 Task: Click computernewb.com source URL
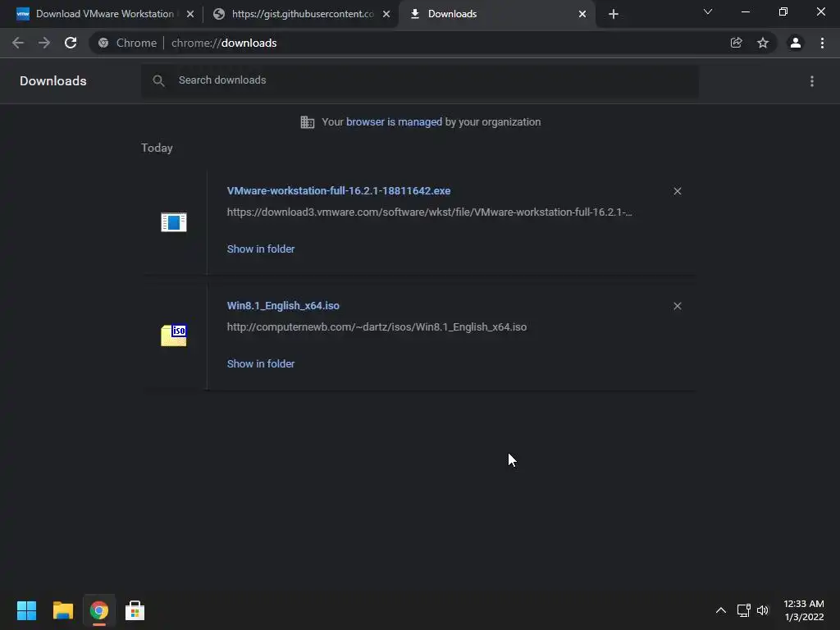pos(377,326)
